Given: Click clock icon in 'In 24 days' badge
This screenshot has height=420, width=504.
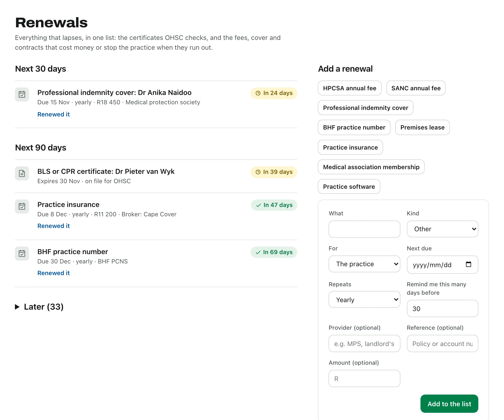Looking at the screenshot, I should [x=258, y=93].
